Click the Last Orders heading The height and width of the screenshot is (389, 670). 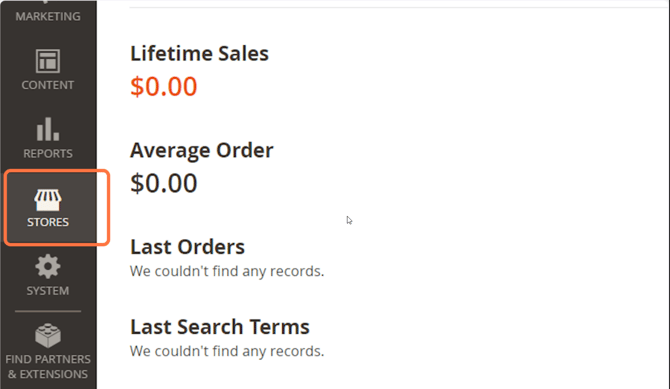(187, 247)
